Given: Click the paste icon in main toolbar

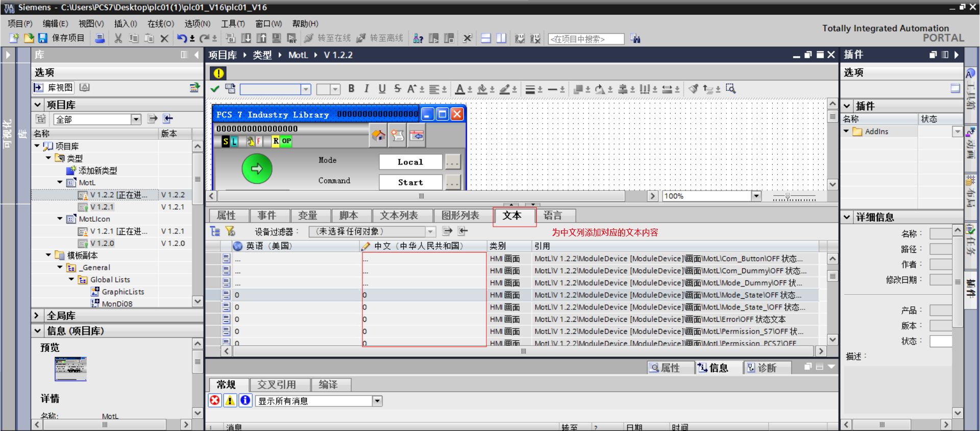Looking at the screenshot, I should [149, 38].
